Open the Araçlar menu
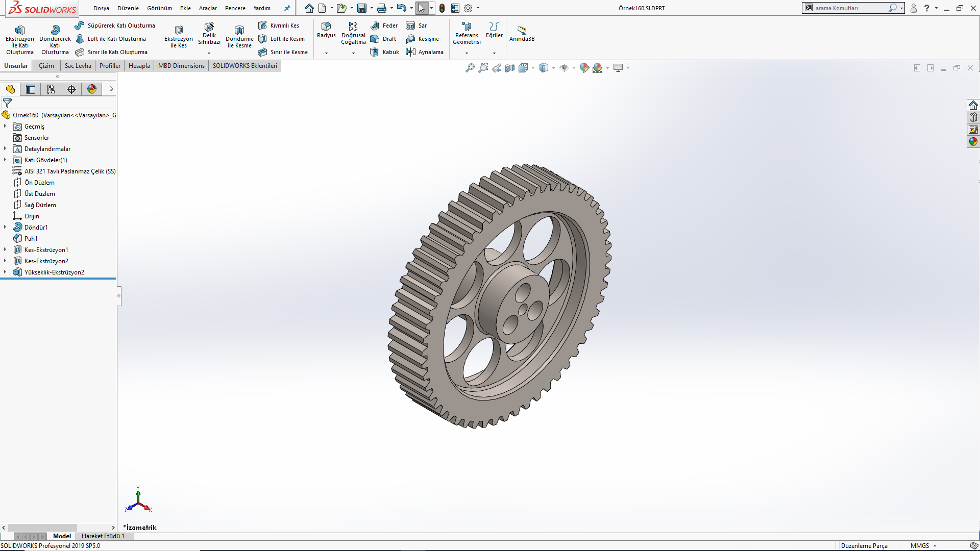 pos(208,8)
